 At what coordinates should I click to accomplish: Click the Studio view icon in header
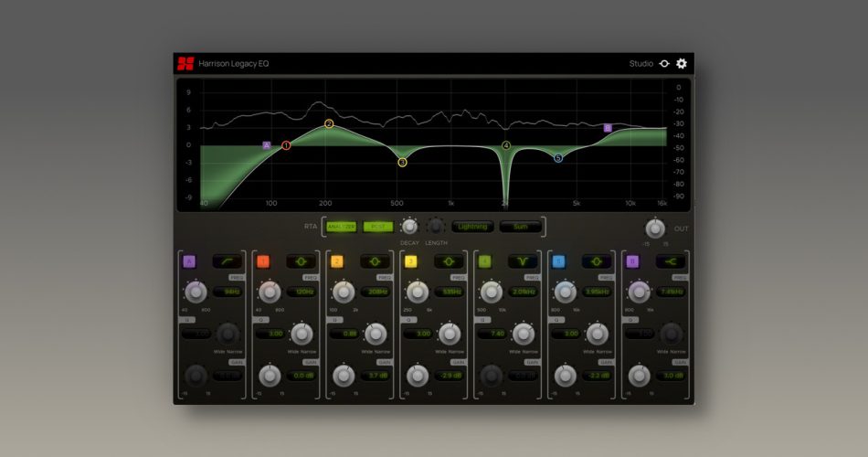click(x=664, y=64)
